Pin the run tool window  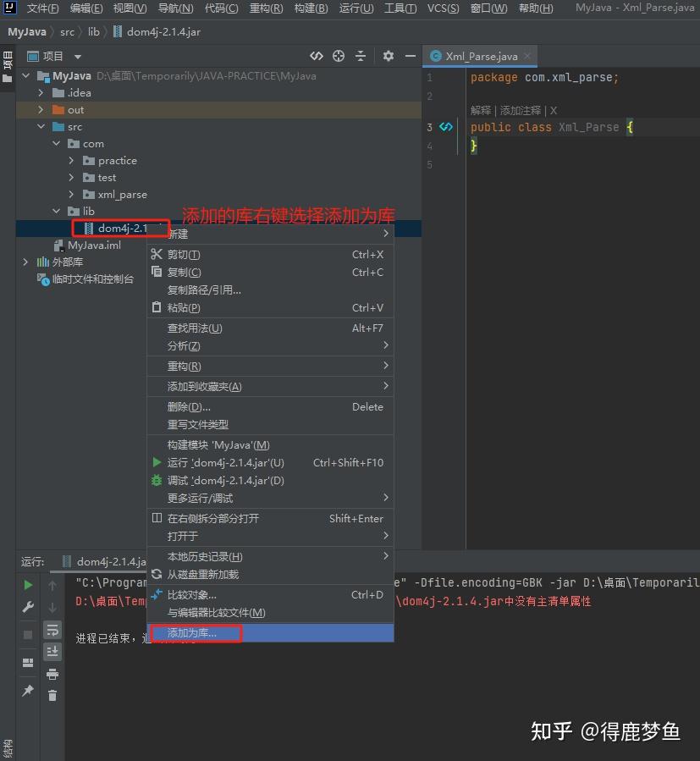(27, 690)
